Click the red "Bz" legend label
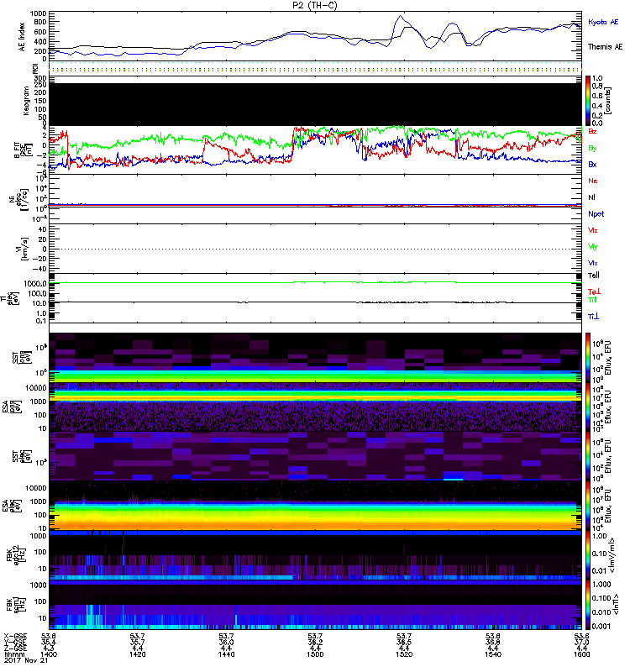Image resolution: width=630 pixels, height=672 pixels. point(592,132)
